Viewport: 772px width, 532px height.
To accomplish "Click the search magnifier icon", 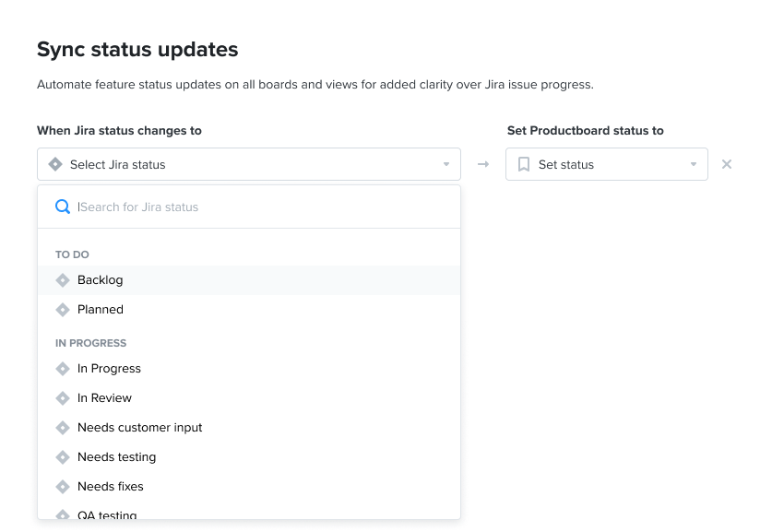I will coord(63,207).
